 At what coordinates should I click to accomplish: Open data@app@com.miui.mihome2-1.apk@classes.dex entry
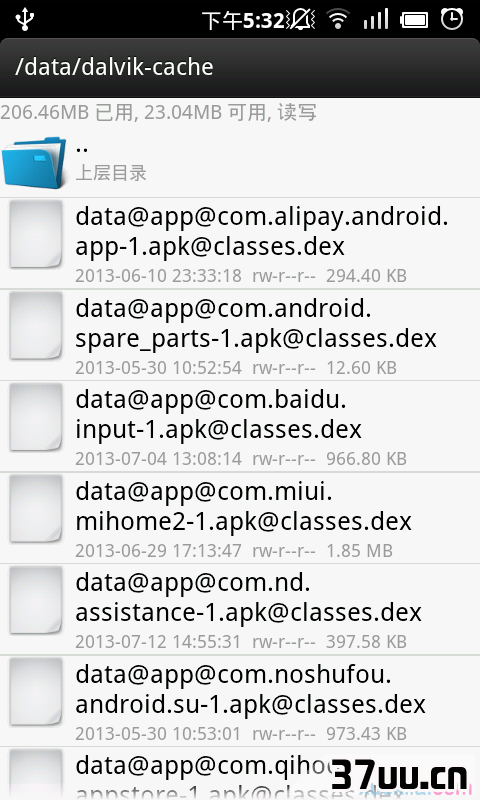coord(240,518)
